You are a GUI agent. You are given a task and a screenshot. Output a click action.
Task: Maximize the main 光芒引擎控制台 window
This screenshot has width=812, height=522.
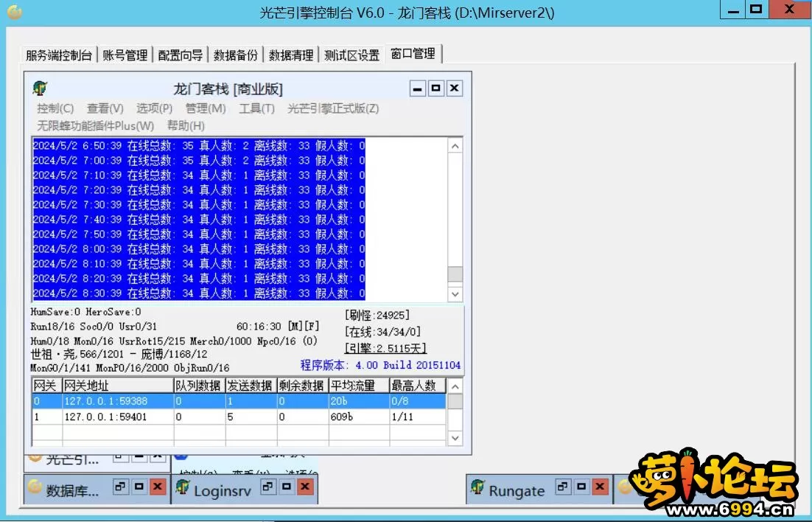click(x=757, y=10)
